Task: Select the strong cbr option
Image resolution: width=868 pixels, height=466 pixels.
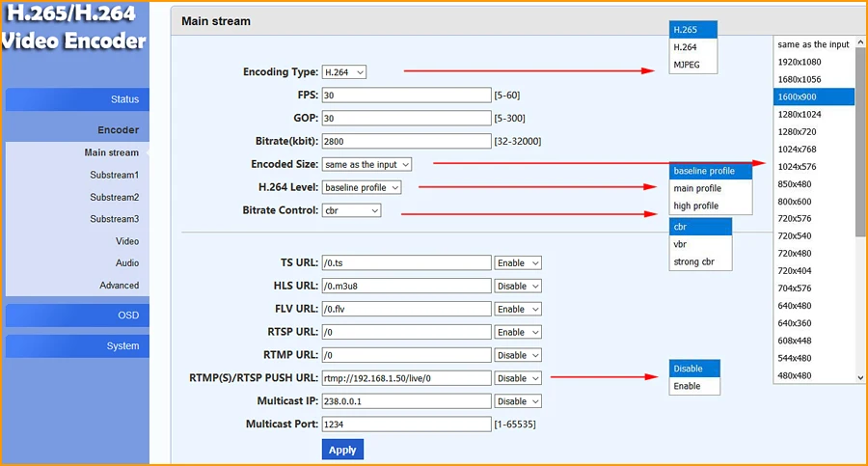Action: click(x=700, y=261)
